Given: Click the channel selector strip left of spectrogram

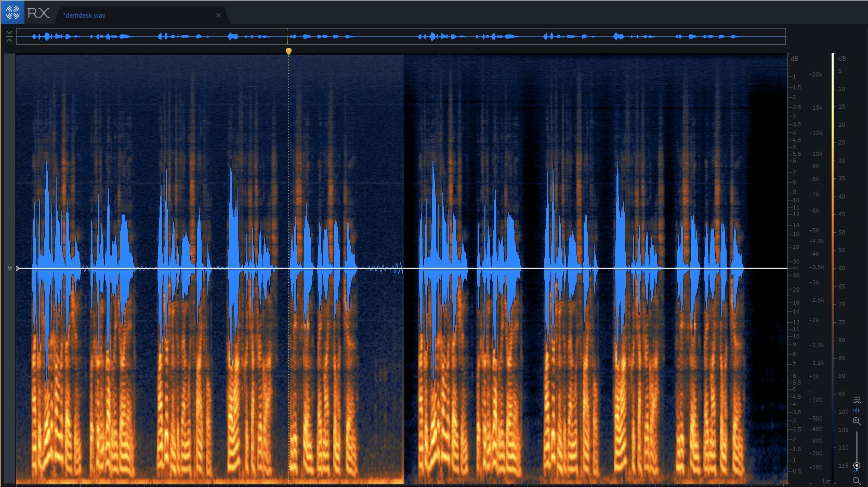Looking at the screenshot, I should (x=9, y=156).
